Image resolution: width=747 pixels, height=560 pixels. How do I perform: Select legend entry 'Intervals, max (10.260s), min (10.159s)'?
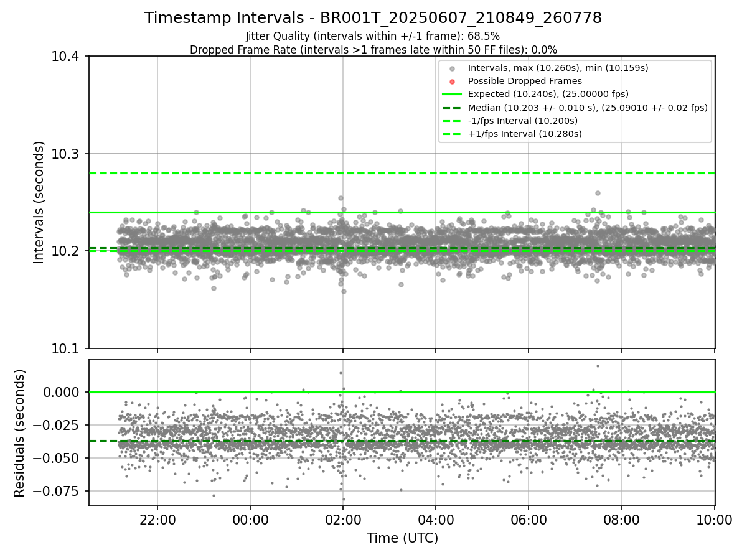tap(558, 68)
